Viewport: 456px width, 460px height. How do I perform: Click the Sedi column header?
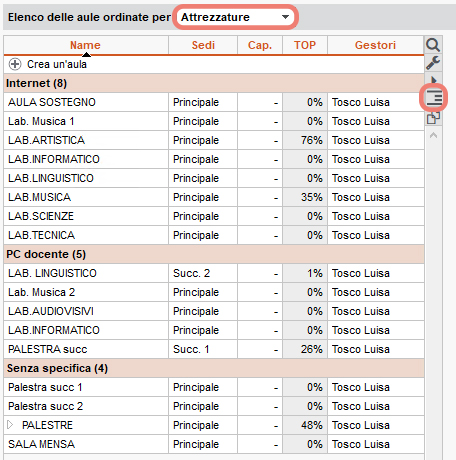pyautogui.click(x=203, y=45)
